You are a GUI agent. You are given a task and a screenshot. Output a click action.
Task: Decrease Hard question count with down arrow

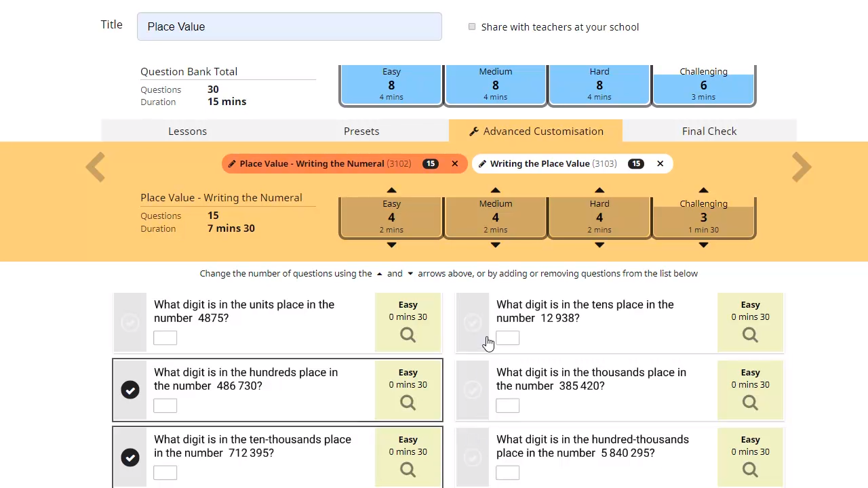tap(599, 245)
